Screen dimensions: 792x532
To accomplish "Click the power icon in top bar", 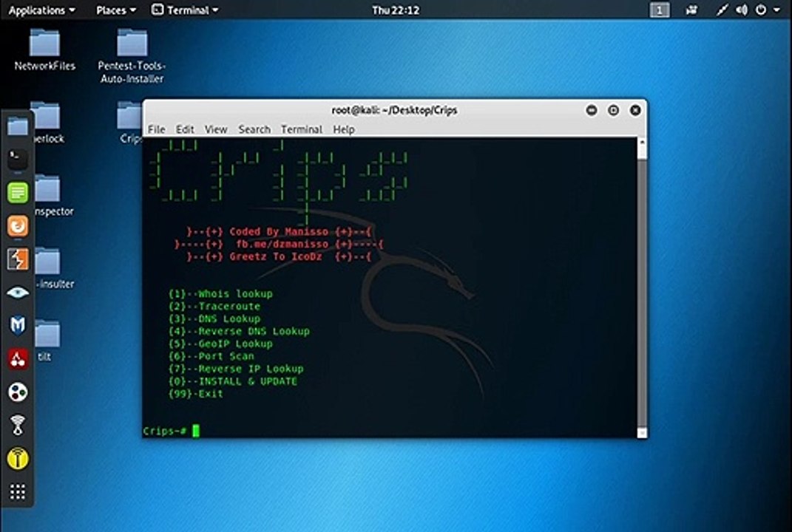I will (x=761, y=10).
